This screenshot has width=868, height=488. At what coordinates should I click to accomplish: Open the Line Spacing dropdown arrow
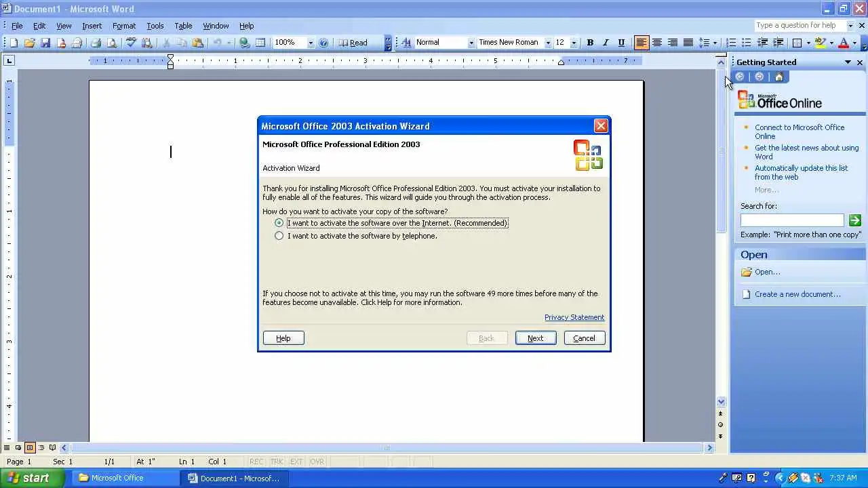click(x=715, y=43)
